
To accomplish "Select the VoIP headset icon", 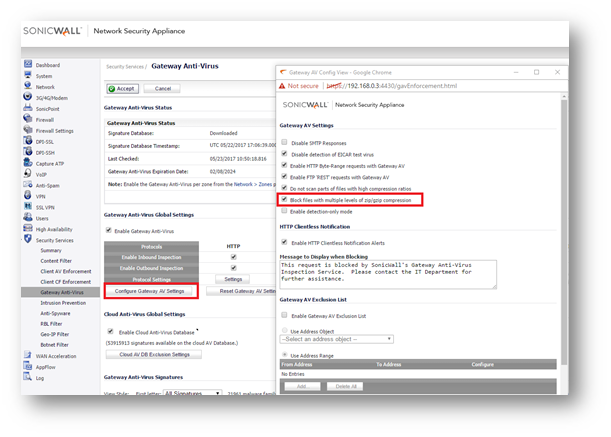I will pos(28,173).
